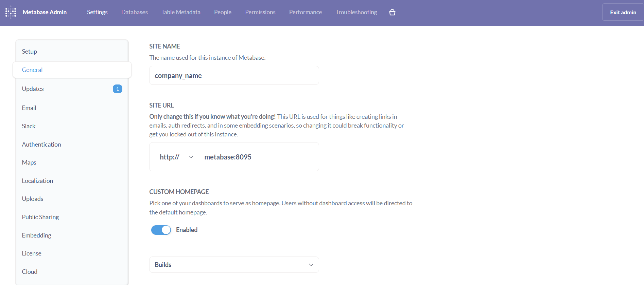Click the Exit admin button
Viewport: 644px width, 285px height.
[x=623, y=12]
